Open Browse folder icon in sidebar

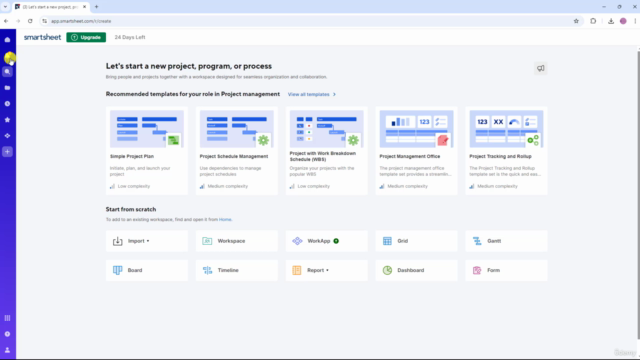click(x=7, y=88)
